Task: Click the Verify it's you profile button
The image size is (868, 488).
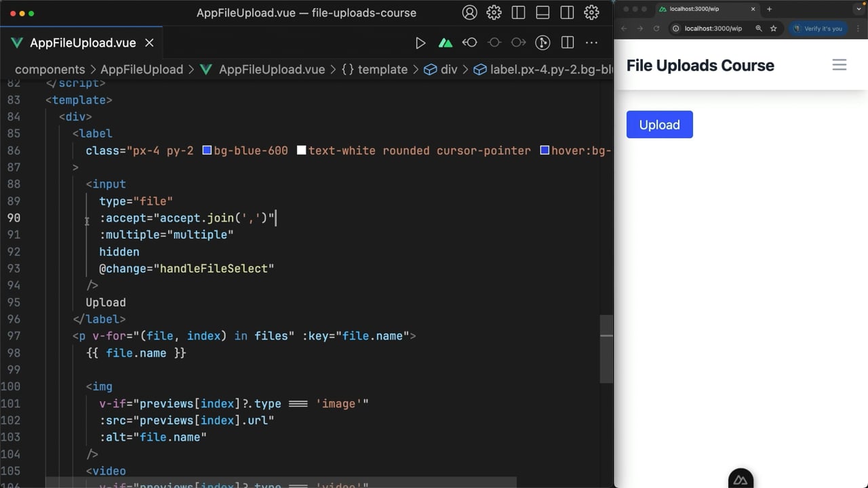Action: pyautogui.click(x=817, y=28)
